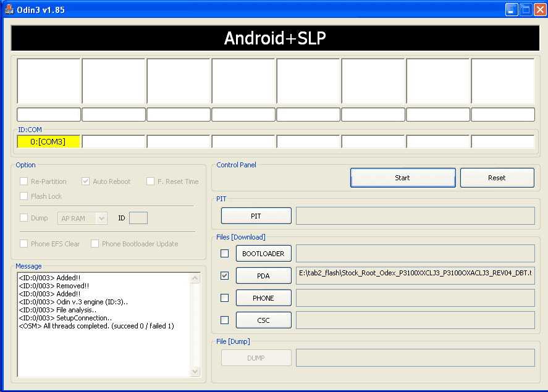Maximize the Odin3 window
Image resolution: width=548 pixels, height=392 pixels.
point(526,10)
